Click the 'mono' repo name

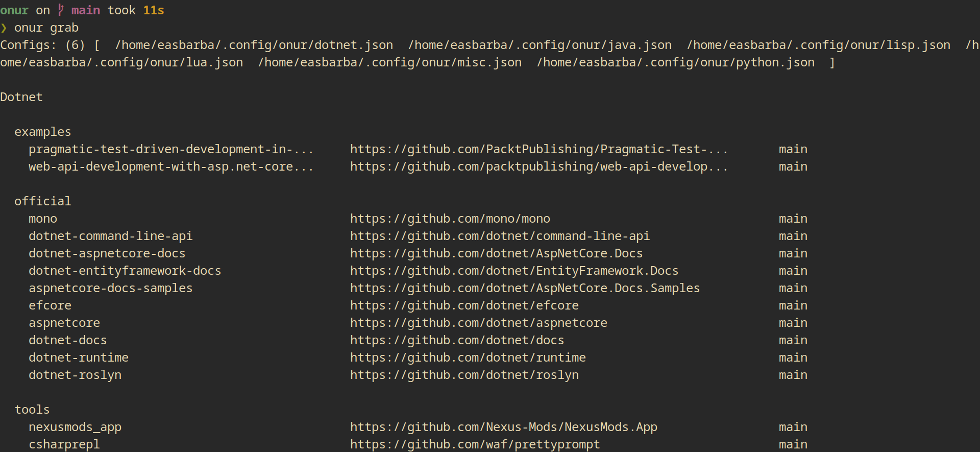tap(43, 219)
